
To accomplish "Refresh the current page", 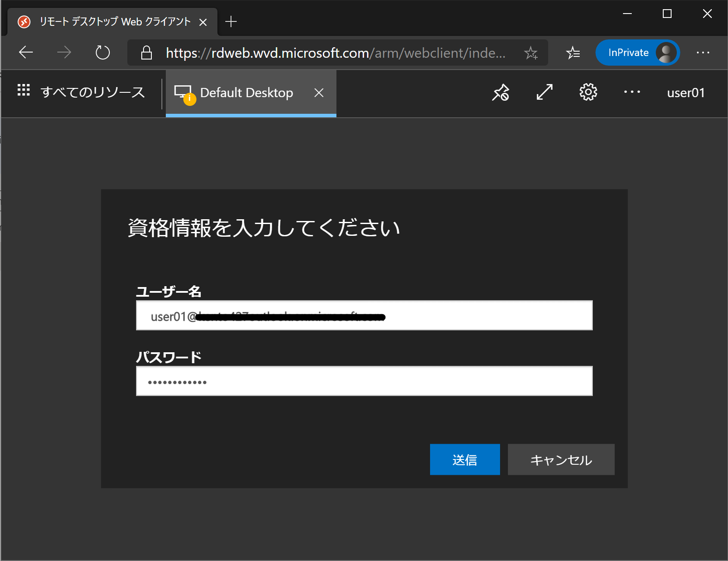I will point(102,52).
